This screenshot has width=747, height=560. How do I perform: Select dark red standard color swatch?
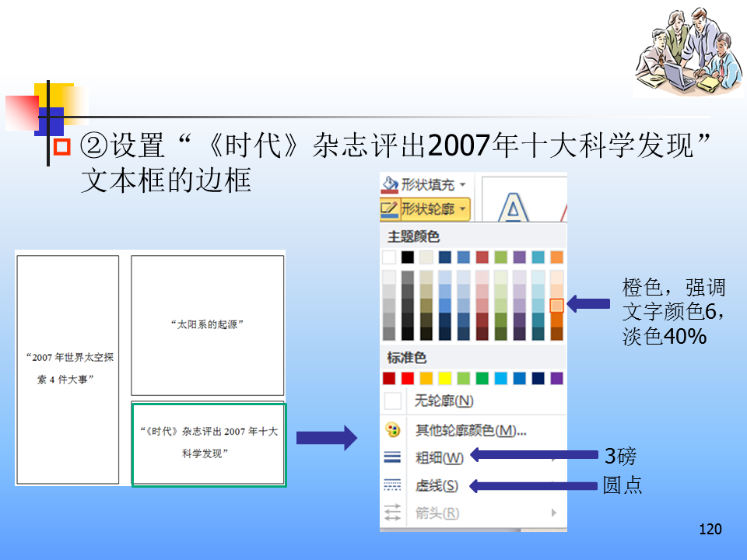pyautogui.click(x=389, y=378)
